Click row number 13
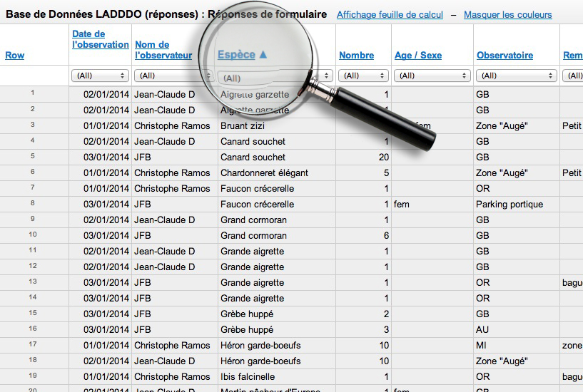Screen dimensions: 583x392 33,283
